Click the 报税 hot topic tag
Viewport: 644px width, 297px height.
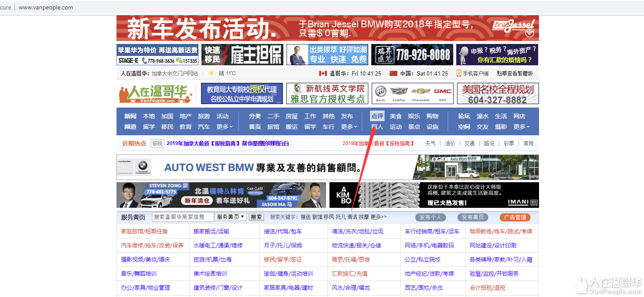coord(157,143)
